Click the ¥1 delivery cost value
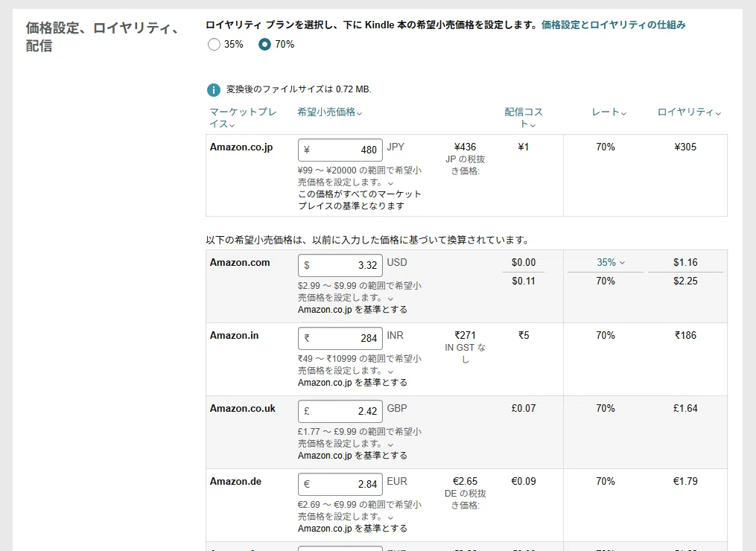This screenshot has width=756, height=551. (x=524, y=147)
